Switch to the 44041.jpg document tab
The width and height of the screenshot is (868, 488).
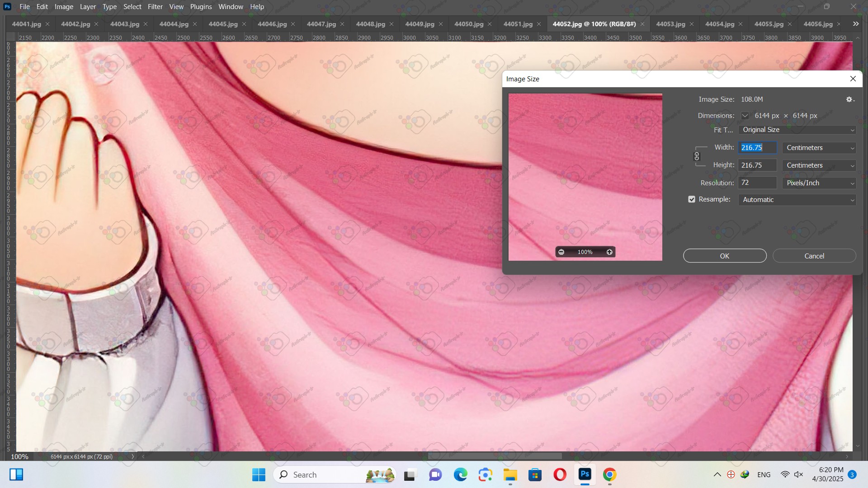26,24
